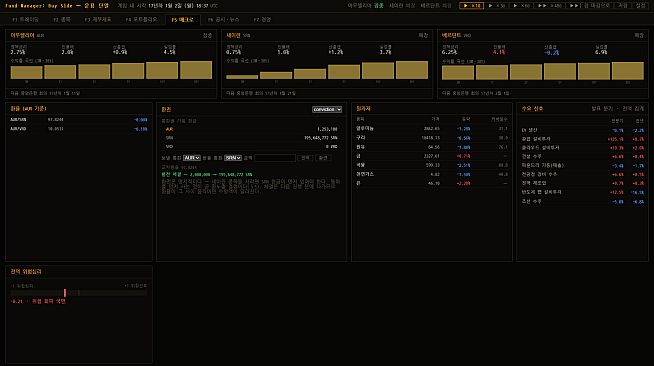Viewport: 654px width, 366px height.
Task: Select the 건설 수주 demand signal row
Action: 582,156
